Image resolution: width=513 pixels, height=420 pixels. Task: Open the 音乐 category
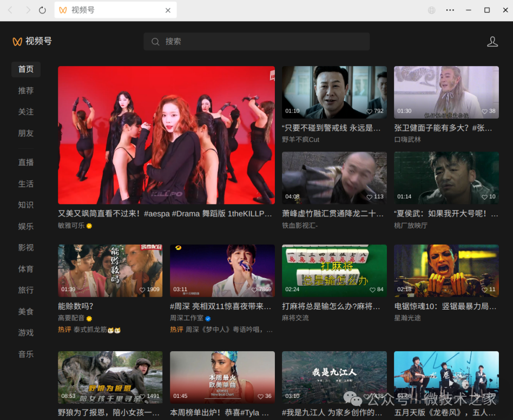pos(26,355)
